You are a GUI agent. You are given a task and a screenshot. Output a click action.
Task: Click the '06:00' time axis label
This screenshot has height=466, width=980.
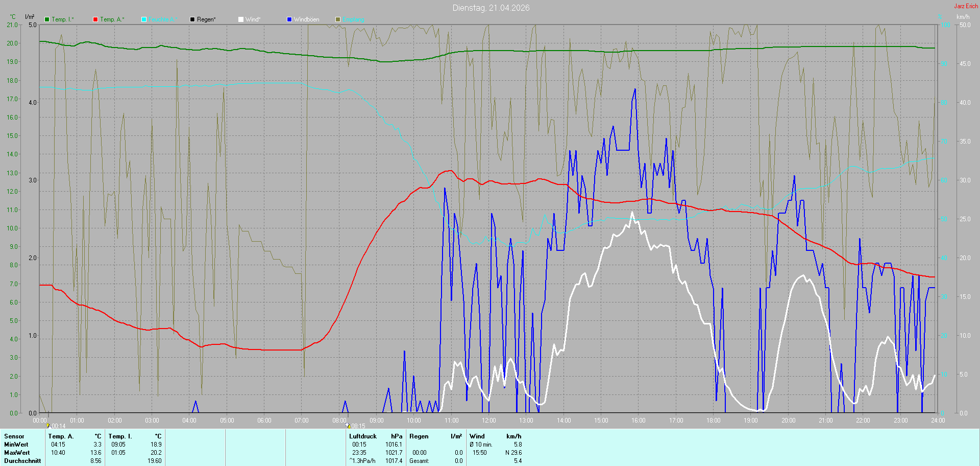tap(264, 421)
